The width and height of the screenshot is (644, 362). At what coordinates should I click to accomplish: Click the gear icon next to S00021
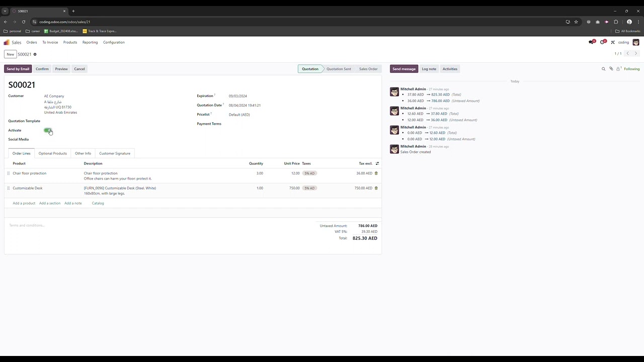point(35,54)
